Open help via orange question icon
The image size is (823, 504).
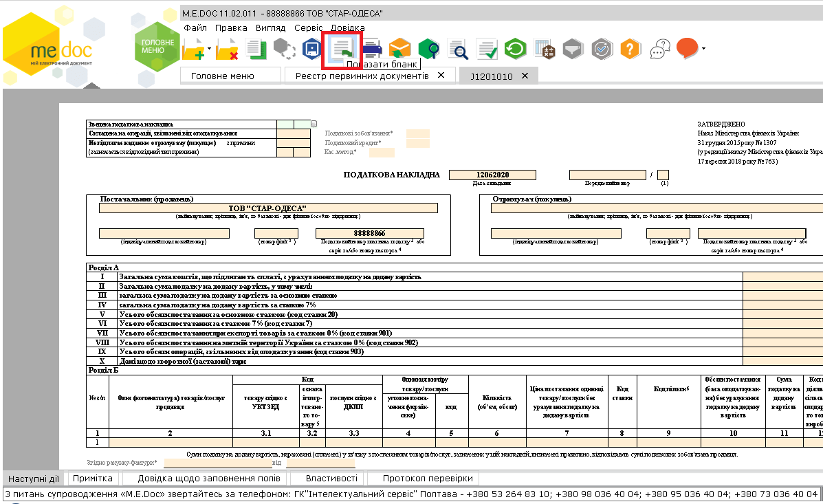630,50
